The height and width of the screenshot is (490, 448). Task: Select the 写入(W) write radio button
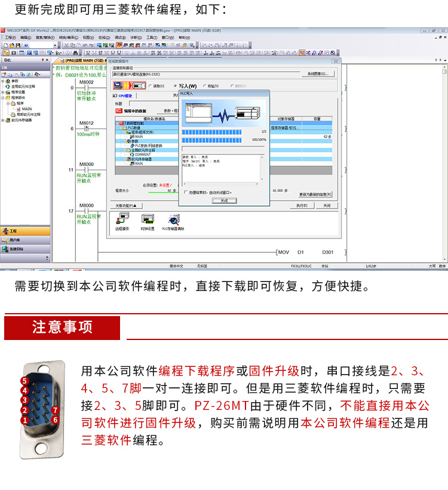point(175,86)
